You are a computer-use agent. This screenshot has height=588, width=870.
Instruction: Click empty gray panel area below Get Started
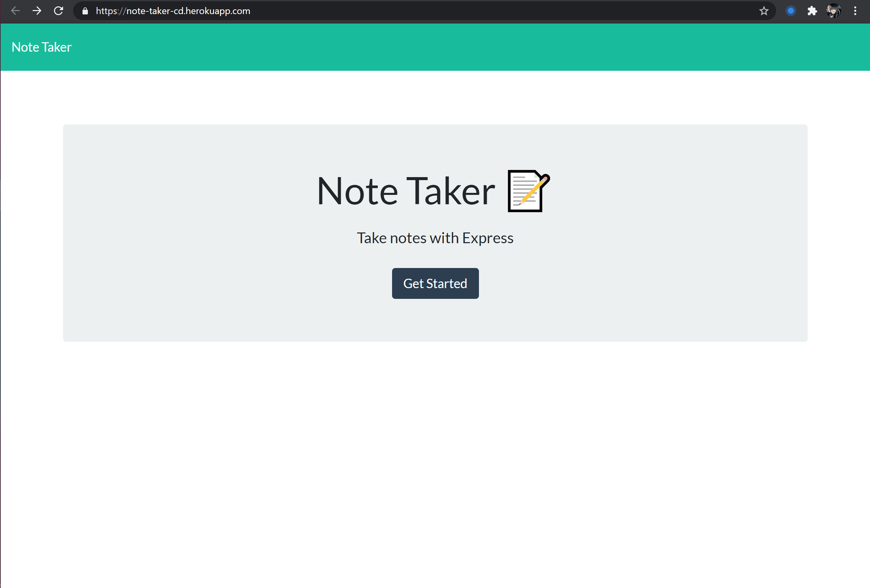pyautogui.click(x=435, y=322)
